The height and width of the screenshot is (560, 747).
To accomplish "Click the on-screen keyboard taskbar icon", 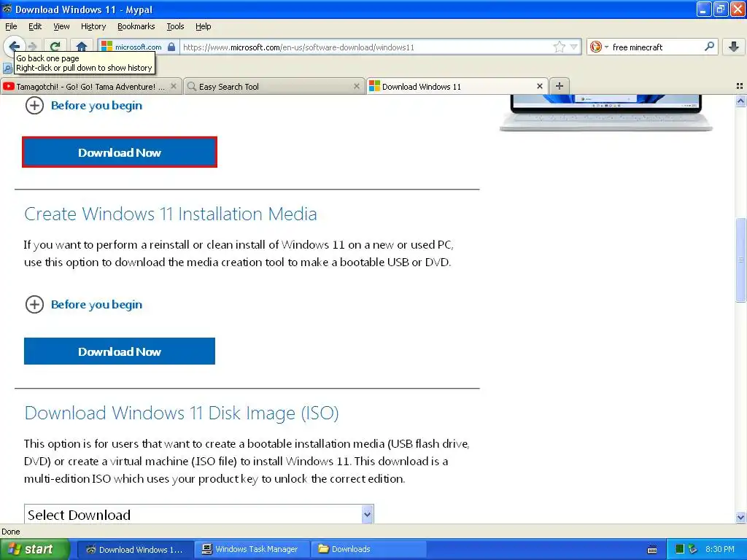I will click(x=652, y=550).
